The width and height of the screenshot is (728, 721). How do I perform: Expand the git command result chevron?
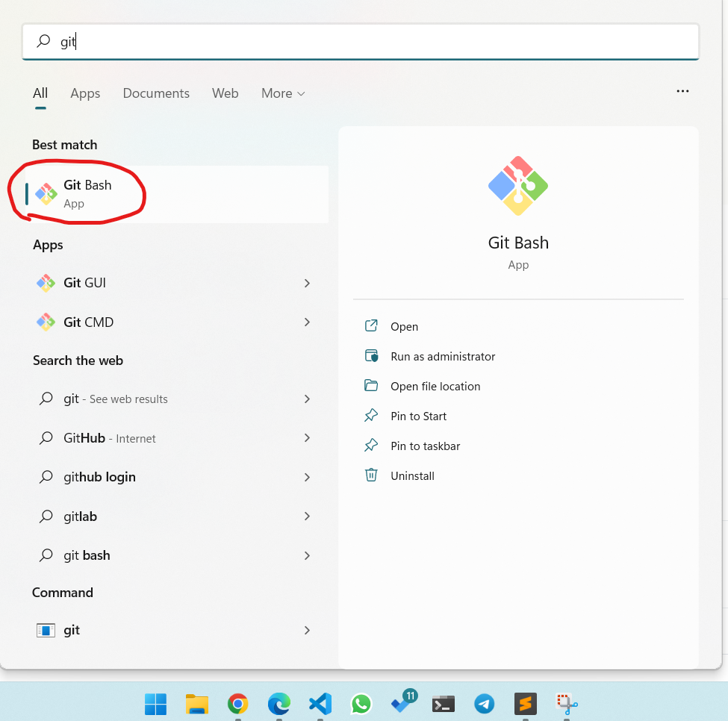click(x=307, y=630)
